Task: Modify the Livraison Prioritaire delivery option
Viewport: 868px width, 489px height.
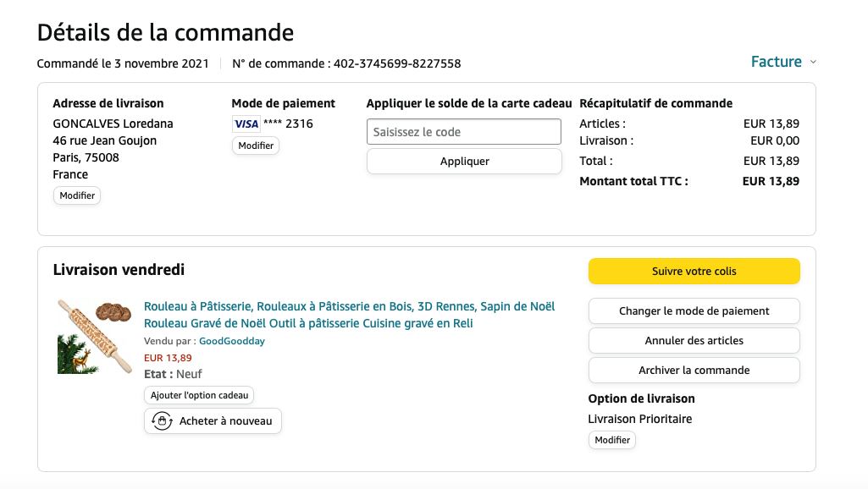Action: coord(611,440)
